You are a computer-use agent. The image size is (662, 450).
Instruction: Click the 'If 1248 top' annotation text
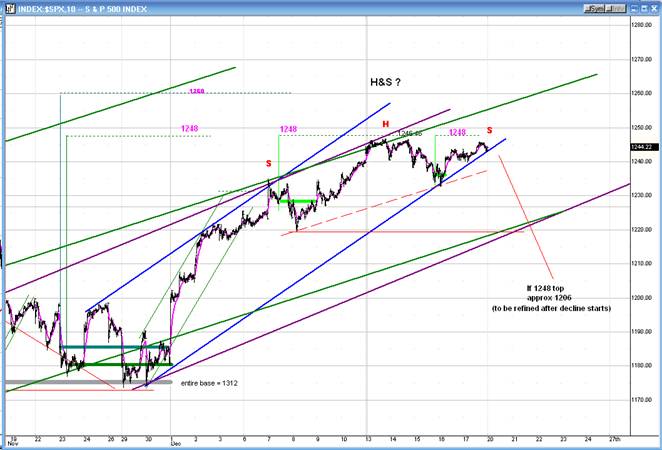545,288
